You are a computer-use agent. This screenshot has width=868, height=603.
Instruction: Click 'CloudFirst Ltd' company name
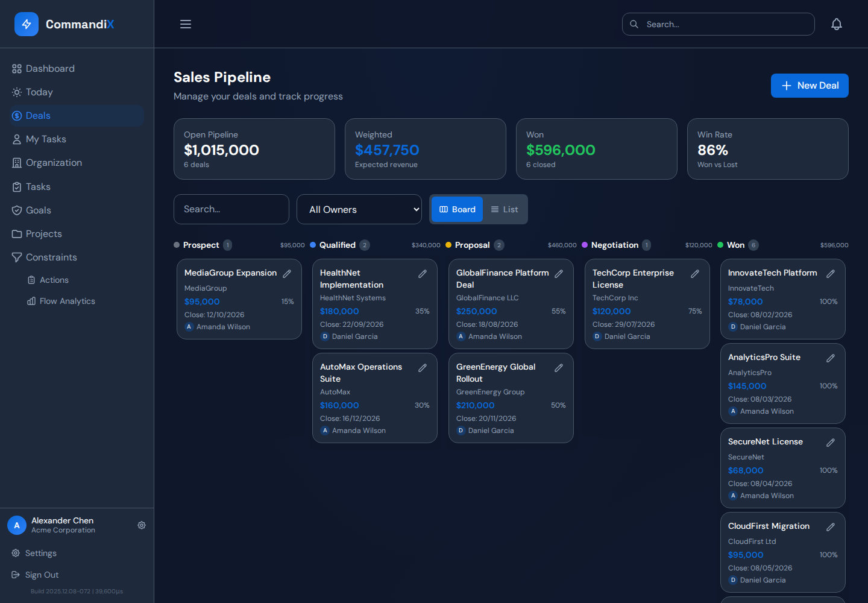[x=752, y=541]
